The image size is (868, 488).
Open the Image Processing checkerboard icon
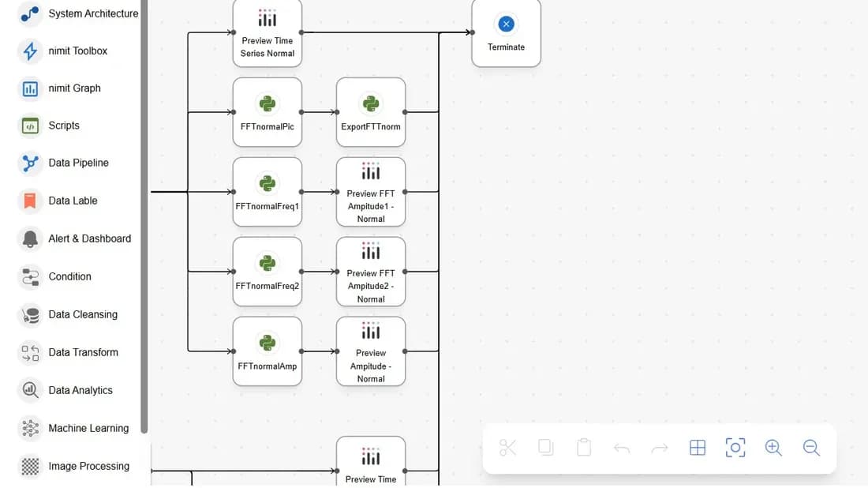pyautogui.click(x=30, y=467)
